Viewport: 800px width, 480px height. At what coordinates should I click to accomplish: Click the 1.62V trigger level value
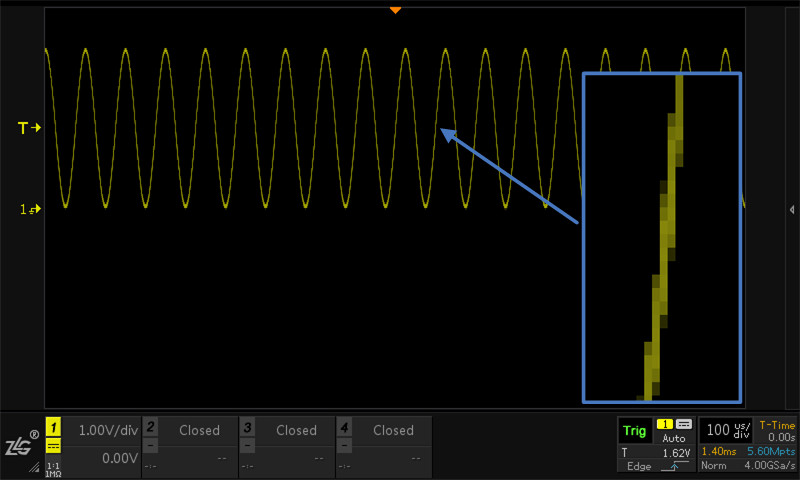click(676, 453)
